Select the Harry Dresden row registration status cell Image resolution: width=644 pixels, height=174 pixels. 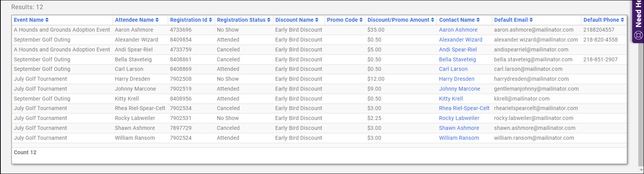228,79
